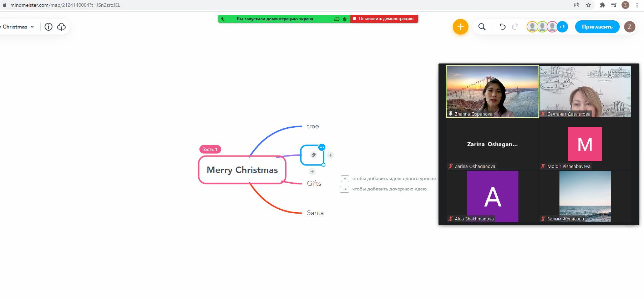Select the Merry Christmas root node
This screenshot has height=301, width=644.
coord(242,170)
